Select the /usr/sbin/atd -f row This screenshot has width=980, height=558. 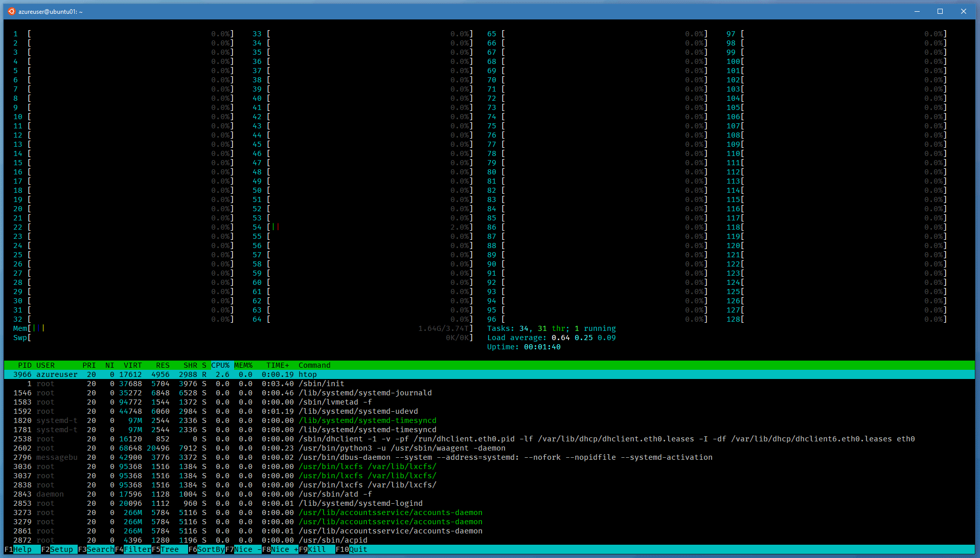(x=489, y=494)
